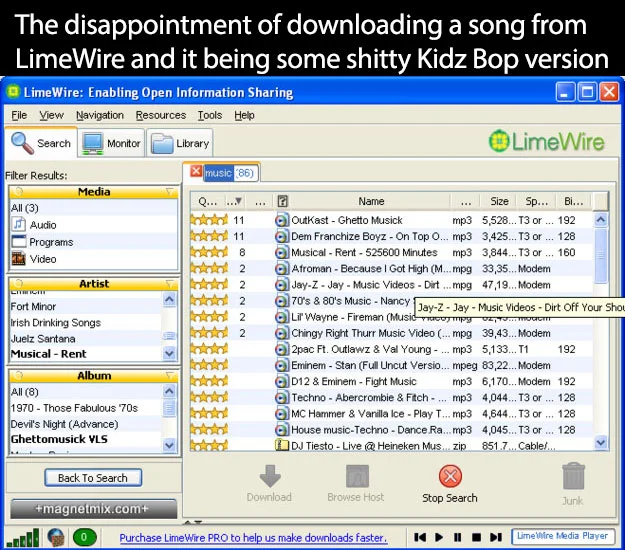The image size is (625, 550).
Task: Collapse the Album filter panel header arrow
Action: pos(170,375)
